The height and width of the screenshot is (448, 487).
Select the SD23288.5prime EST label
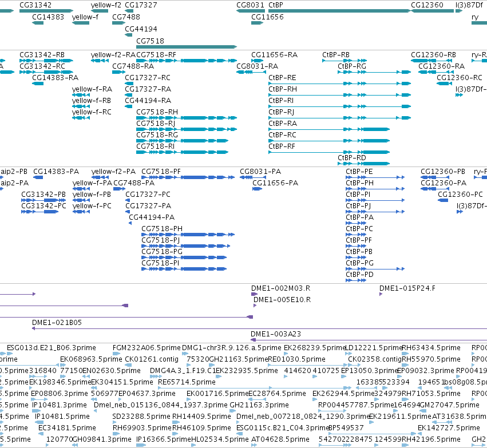click(x=141, y=417)
